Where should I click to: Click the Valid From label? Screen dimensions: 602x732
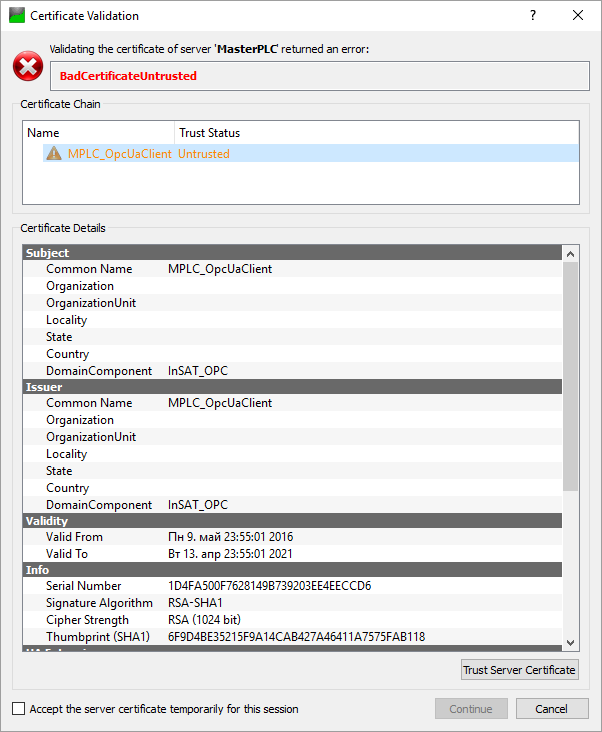(x=74, y=537)
